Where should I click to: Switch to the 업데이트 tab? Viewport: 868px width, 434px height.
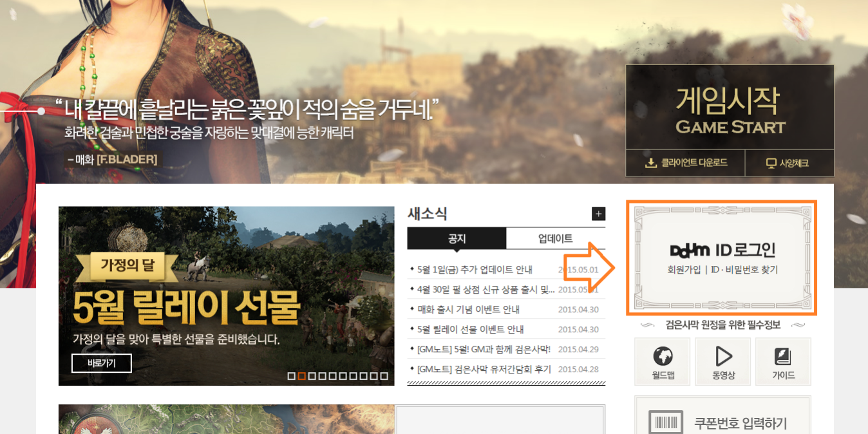[555, 238]
